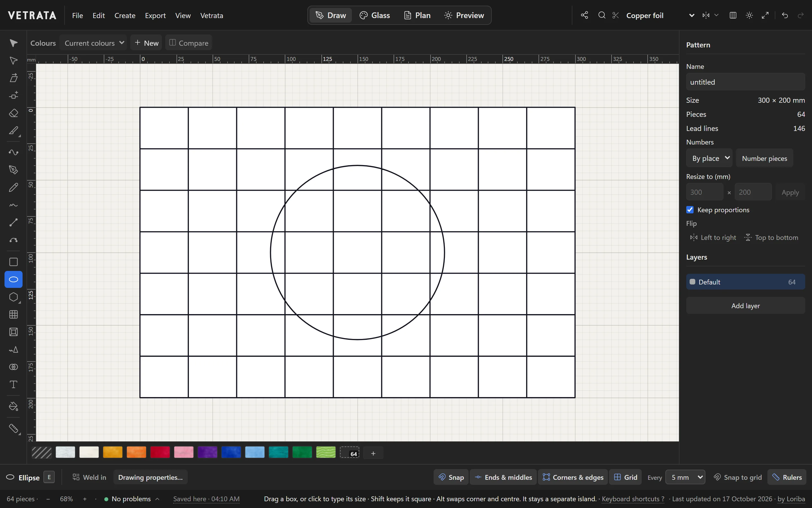Image resolution: width=812 pixels, height=508 pixels.
Task: Open the Export menu
Action: tap(155, 15)
